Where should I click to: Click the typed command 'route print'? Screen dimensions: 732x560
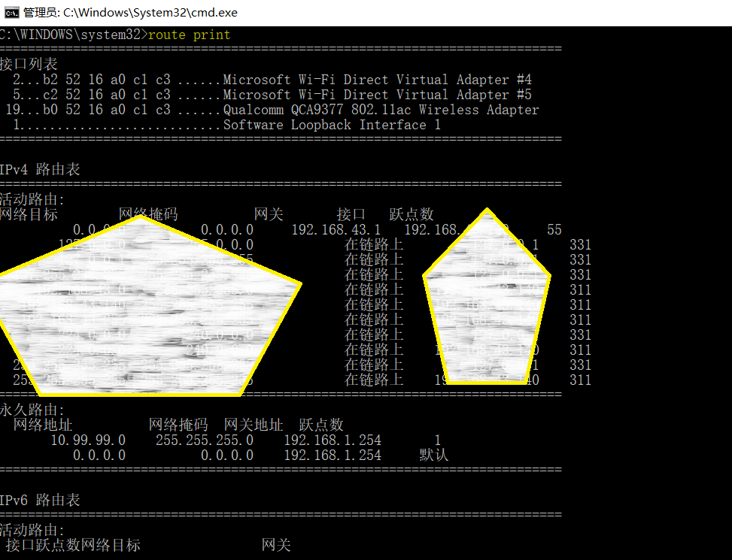point(189,35)
